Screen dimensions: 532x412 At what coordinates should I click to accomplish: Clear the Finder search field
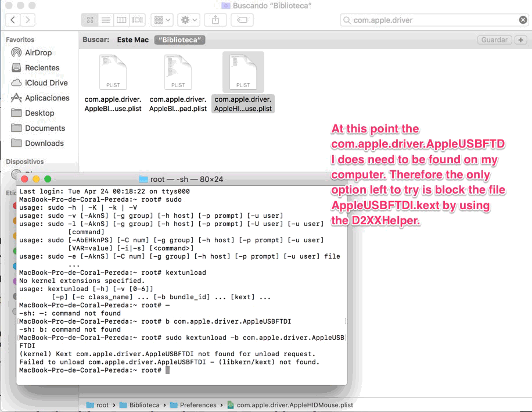click(x=523, y=20)
